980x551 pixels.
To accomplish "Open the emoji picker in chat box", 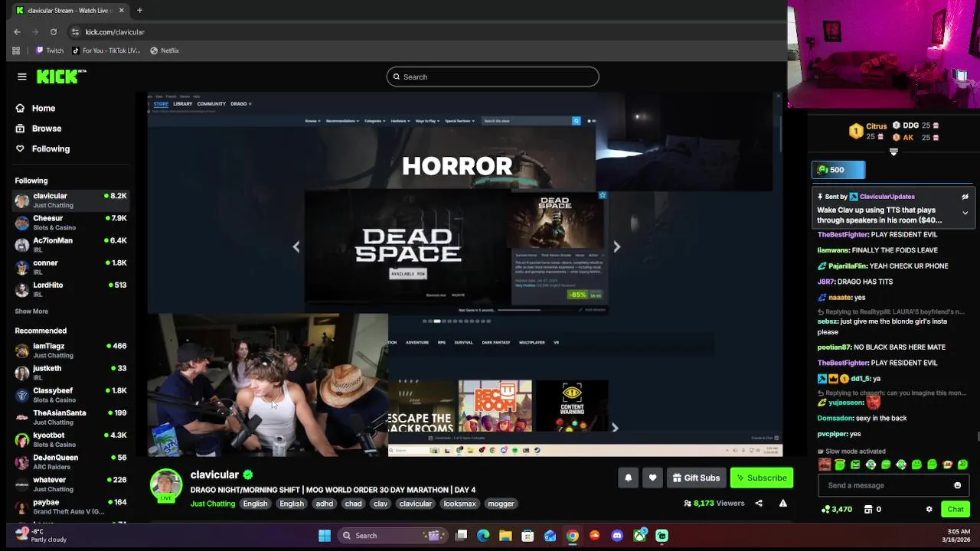I will pos(957,485).
